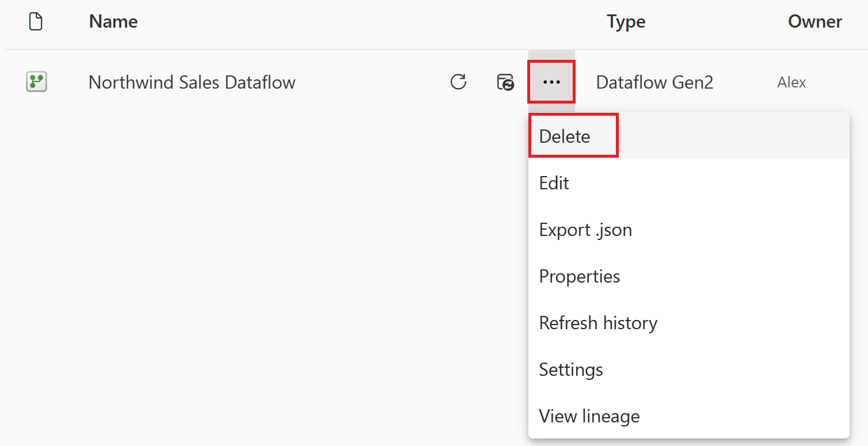Screen dimensions: 868x446
Task: Click the Refresh now icon
Action: click(x=458, y=82)
